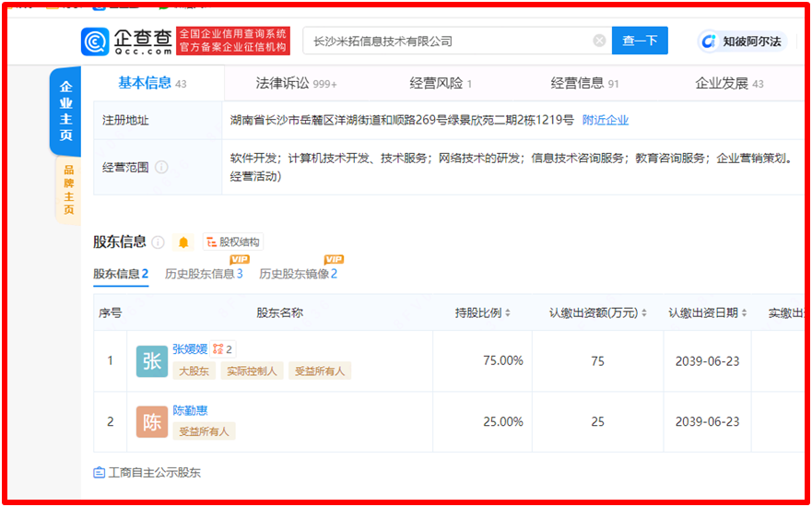Viewport: 812px width, 507px height.
Task: Switch to the 品牌主页 side tab
Action: point(68,190)
